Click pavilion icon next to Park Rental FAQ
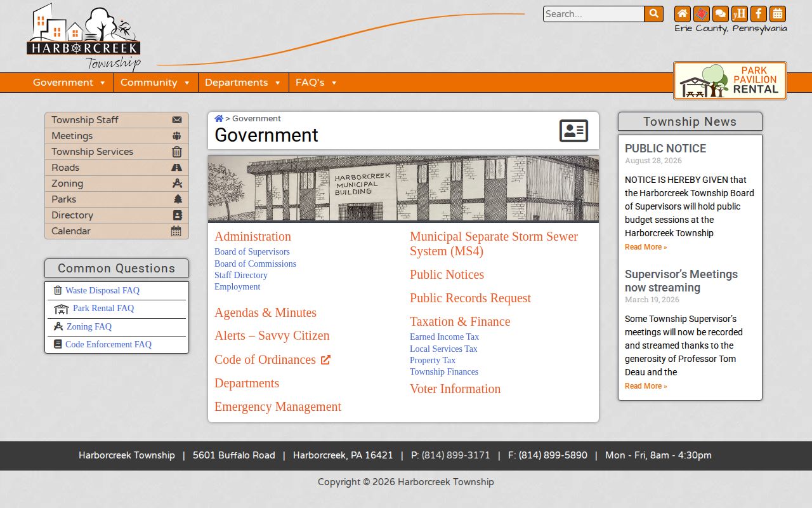The width and height of the screenshot is (812, 508). point(62,309)
